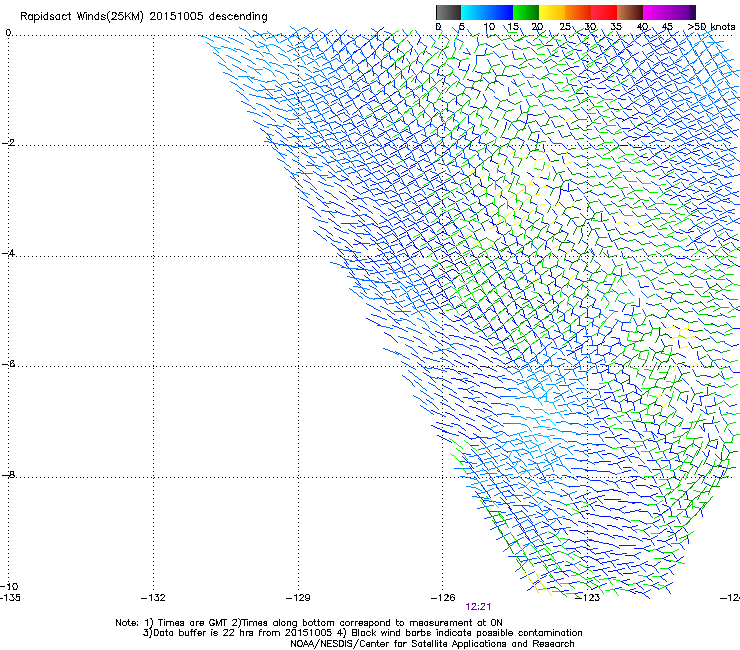The width and height of the screenshot is (740, 650).
Task: Click the '-10' latitude axis label
Action: tap(9, 587)
